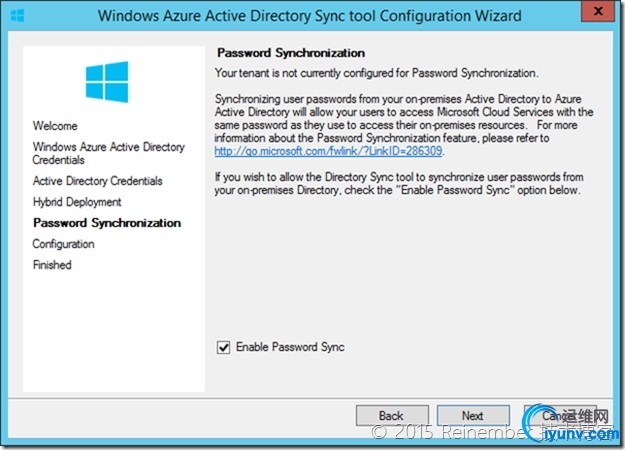
Task: Click the paragraph starting 'If you wish to allow'
Action: tap(398, 182)
